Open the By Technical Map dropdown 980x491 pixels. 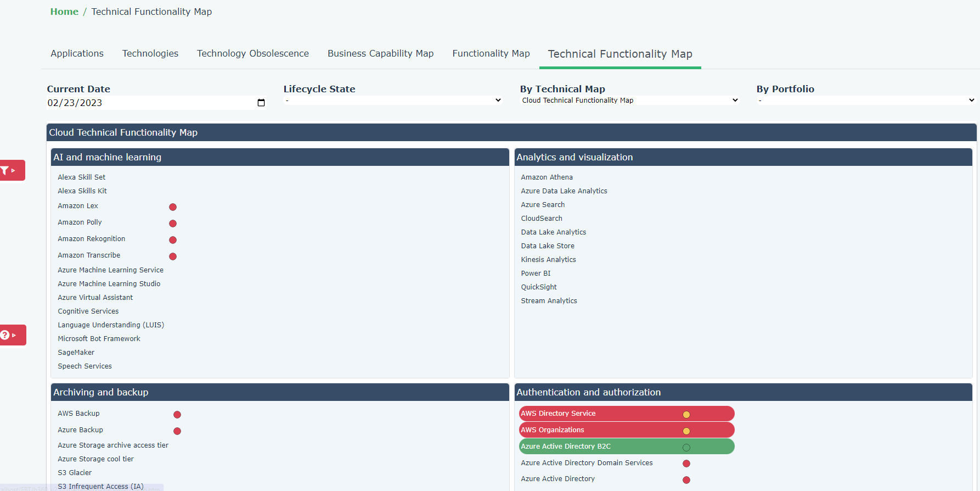pos(629,100)
